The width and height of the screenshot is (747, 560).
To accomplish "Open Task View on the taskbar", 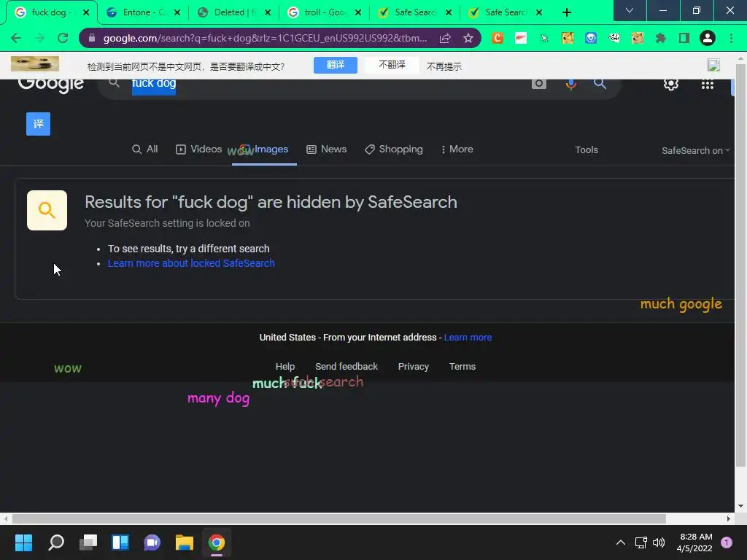I will 88,542.
